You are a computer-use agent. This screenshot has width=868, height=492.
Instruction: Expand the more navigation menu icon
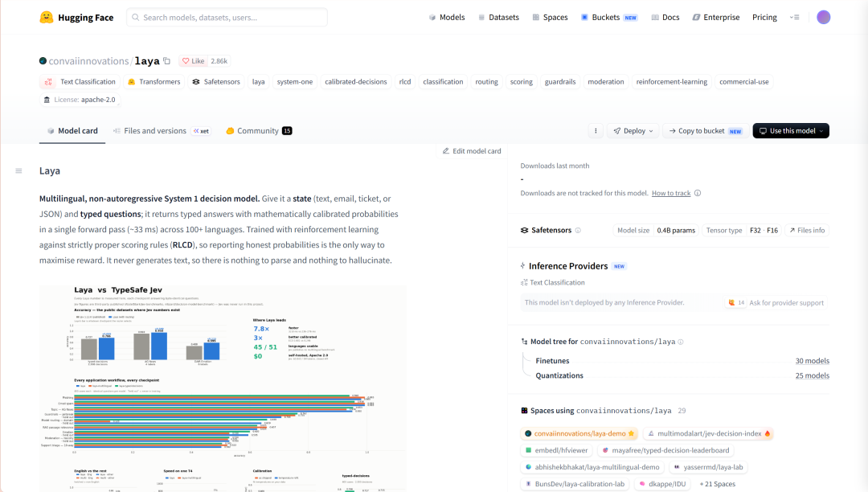pyautogui.click(x=794, y=17)
